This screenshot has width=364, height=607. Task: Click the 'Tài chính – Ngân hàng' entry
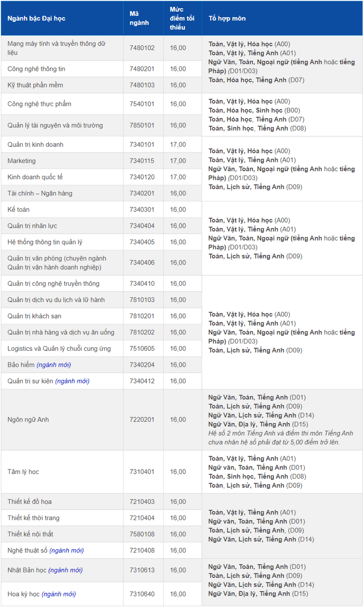tap(40, 194)
